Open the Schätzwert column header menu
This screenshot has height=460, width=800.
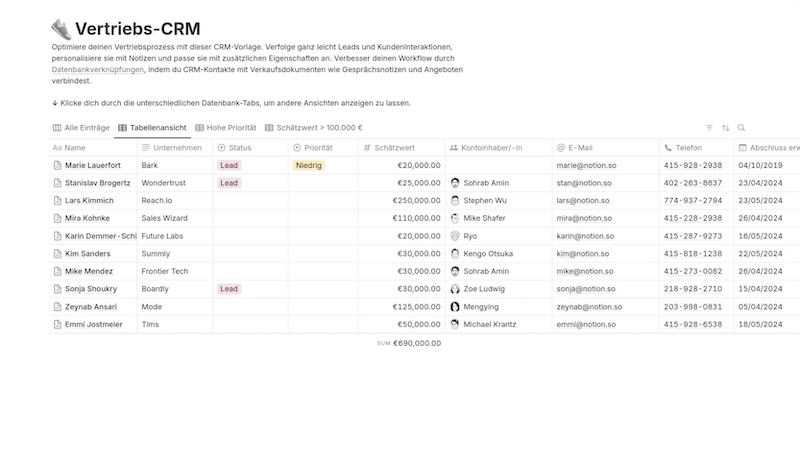394,147
